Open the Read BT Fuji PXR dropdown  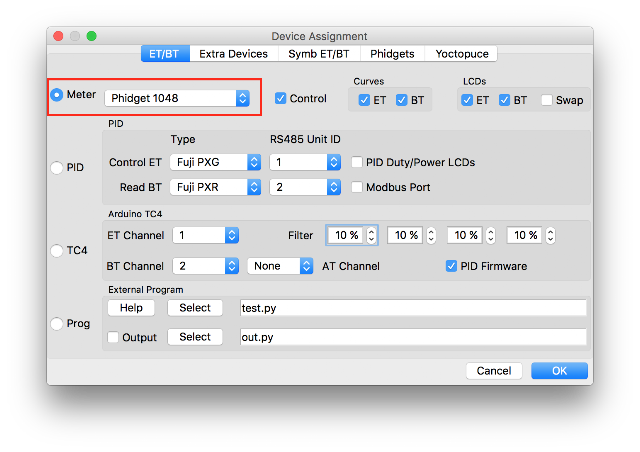(x=216, y=187)
